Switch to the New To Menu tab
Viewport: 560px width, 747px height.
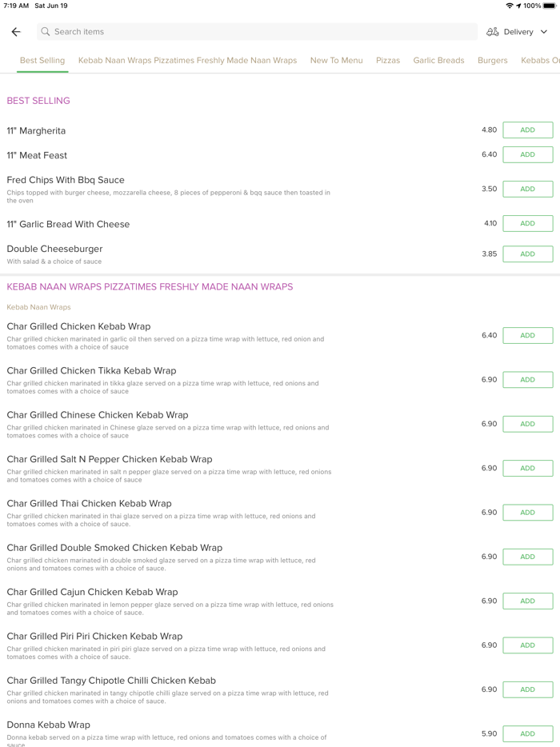336,61
